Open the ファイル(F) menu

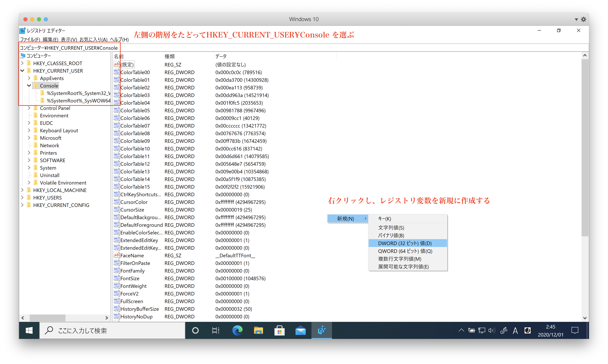pyautogui.click(x=30, y=40)
